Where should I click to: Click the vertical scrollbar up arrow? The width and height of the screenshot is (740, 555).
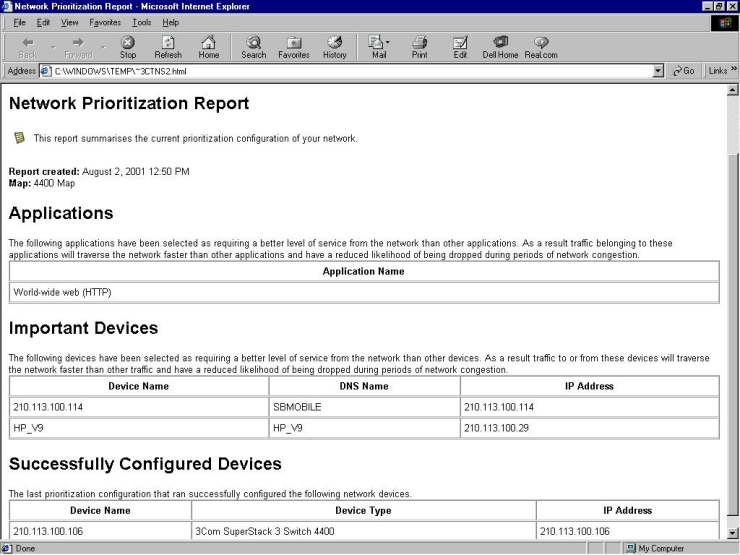coord(733,90)
